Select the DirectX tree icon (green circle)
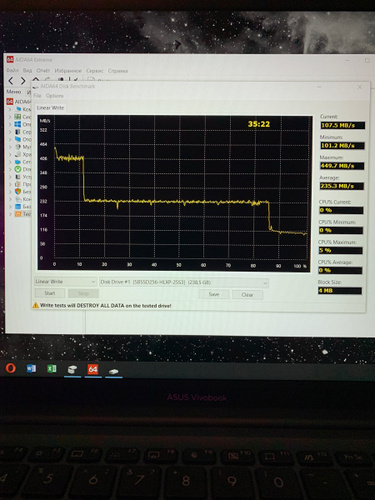This screenshot has height=500, width=375. click(18, 169)
